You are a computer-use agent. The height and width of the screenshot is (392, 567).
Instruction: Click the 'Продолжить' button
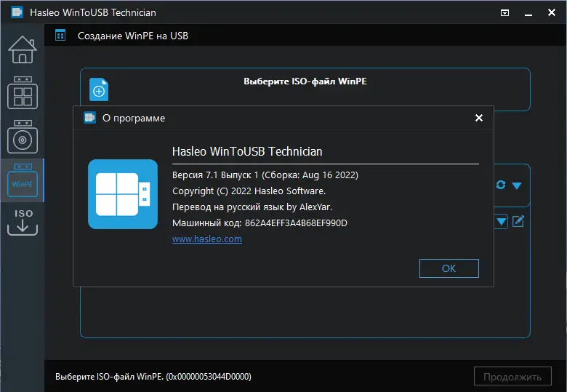click(512, 377)
